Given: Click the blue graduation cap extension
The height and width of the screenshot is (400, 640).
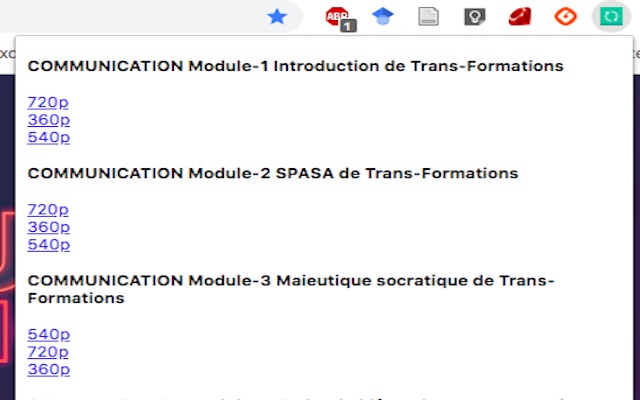Looking at the screenshot, I should tap(383, 17).
